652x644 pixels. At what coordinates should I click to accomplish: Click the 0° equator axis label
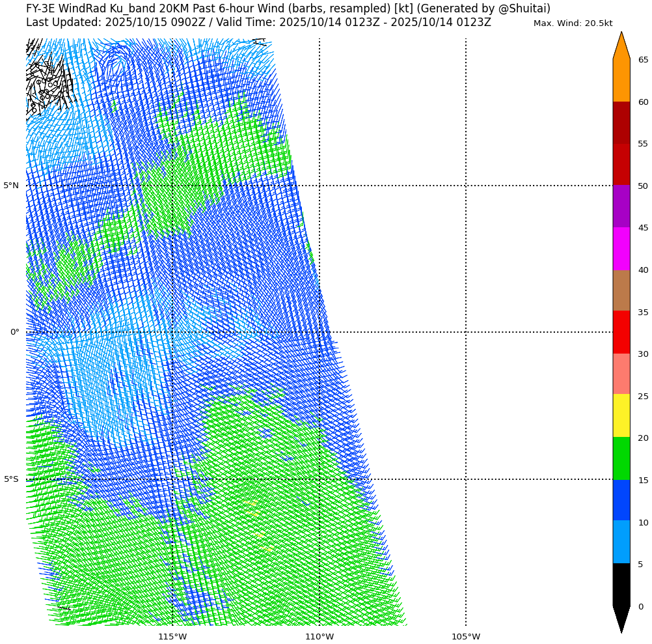tap(14, 332)
